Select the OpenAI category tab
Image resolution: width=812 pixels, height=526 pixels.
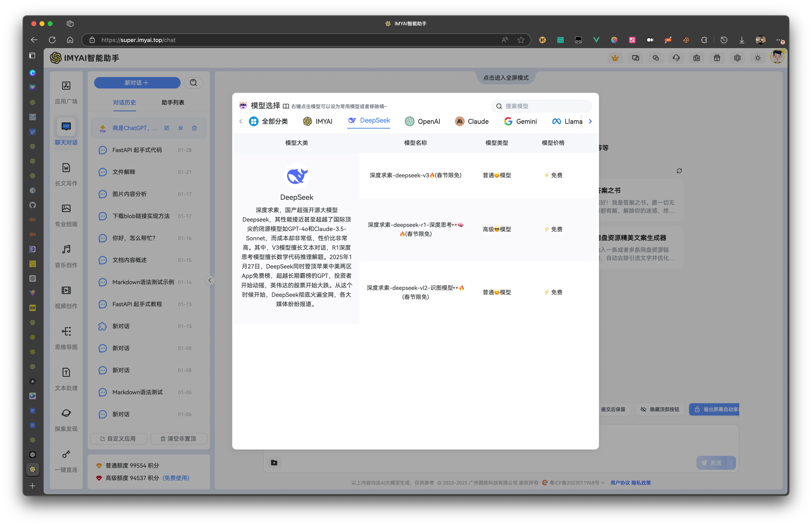pos(422,121)
